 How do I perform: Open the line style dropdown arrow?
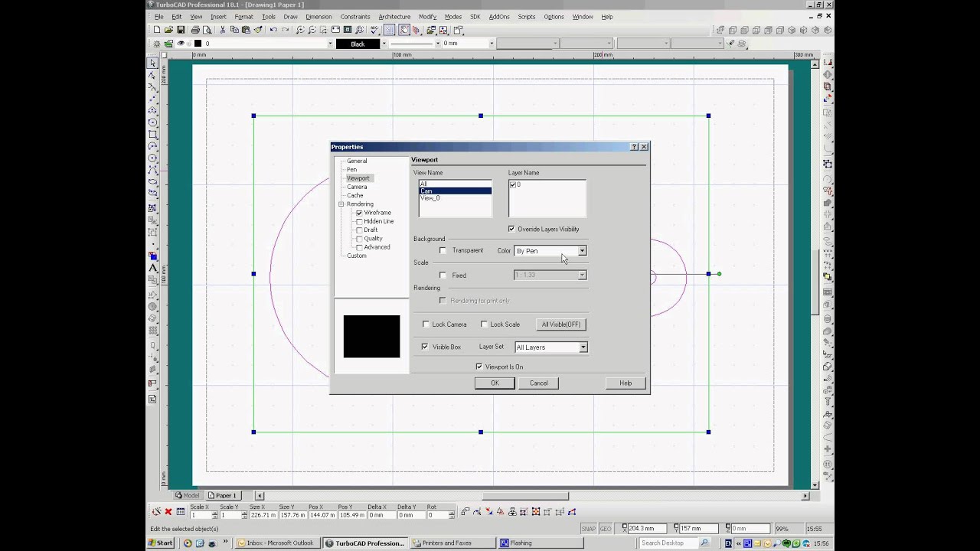(x=438, y=44)
